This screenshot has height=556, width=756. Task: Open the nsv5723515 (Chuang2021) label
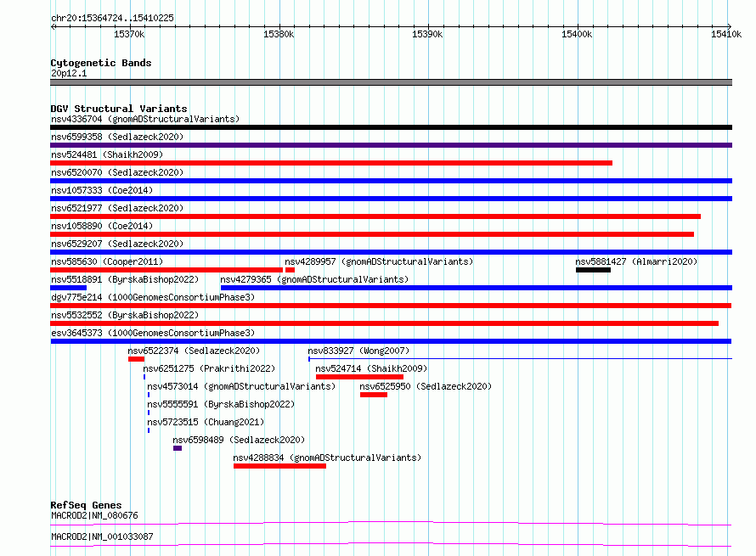(206, 422)
